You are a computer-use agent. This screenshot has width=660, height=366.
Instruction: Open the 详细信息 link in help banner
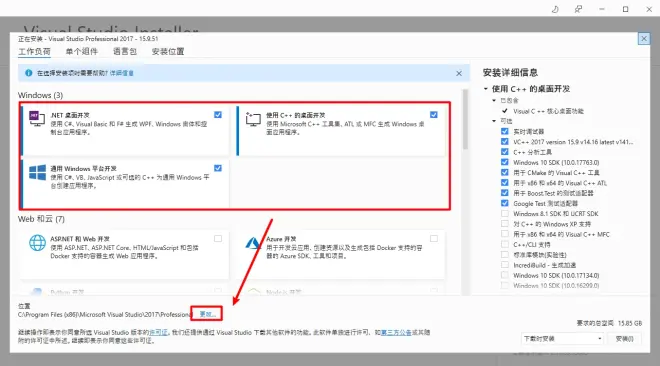point(122,73)
